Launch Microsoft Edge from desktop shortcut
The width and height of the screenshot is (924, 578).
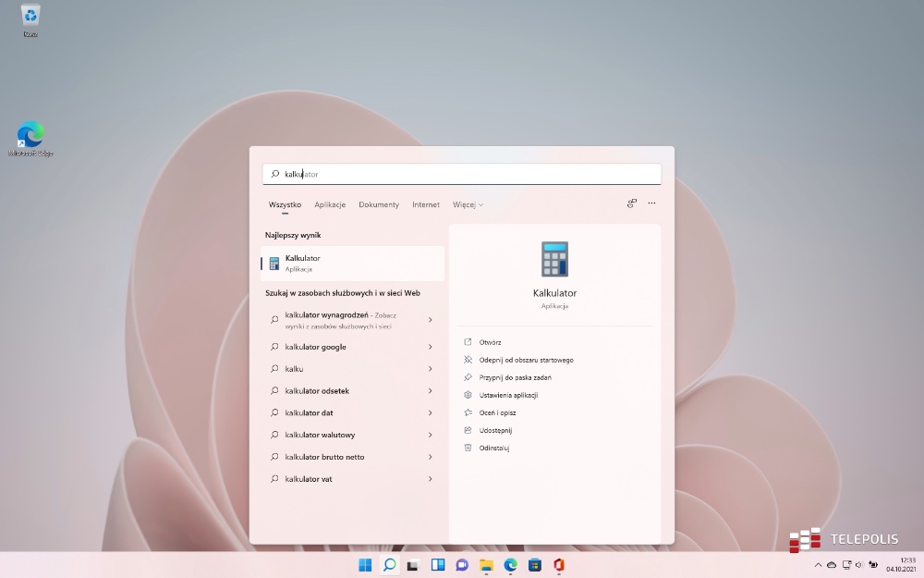click(30, 137)
